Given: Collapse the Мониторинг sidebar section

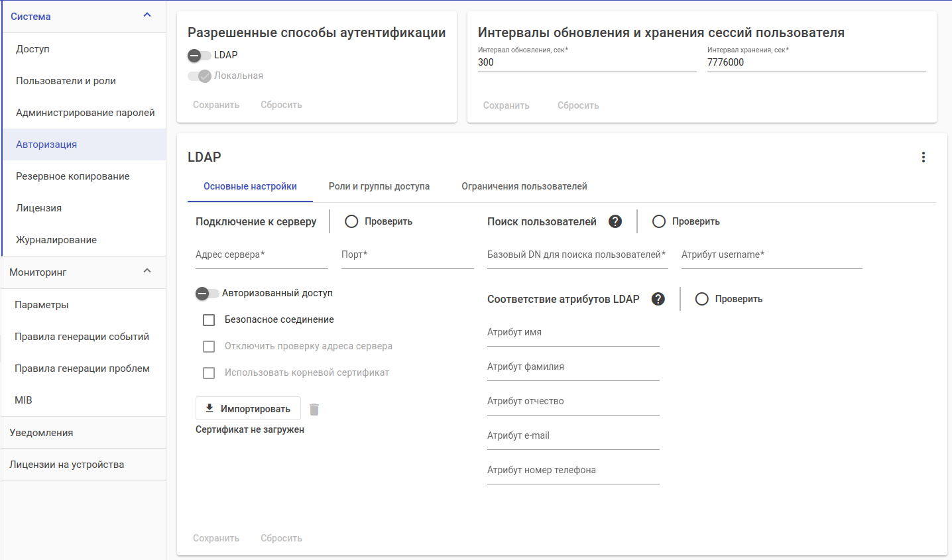Looking at the screenshot, I should 147,272.
